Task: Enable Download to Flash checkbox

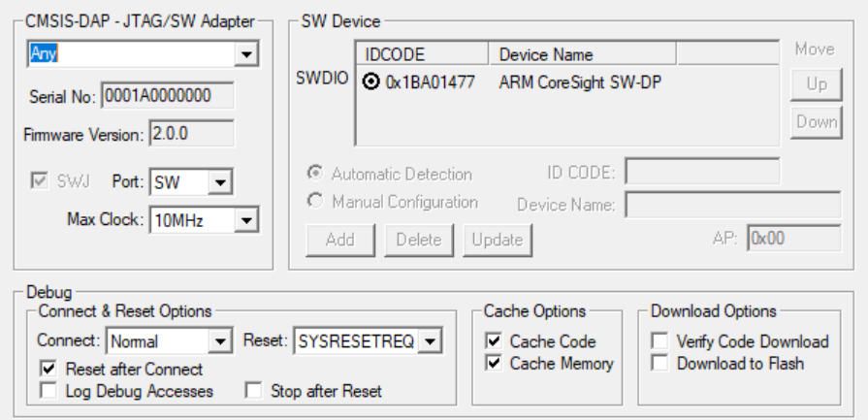Action: [x=659, y=364]
